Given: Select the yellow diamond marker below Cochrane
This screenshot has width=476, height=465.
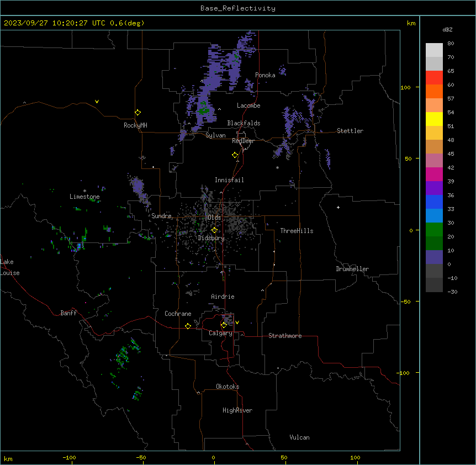Looking at the screenshot, I should [x=188, y=326].
